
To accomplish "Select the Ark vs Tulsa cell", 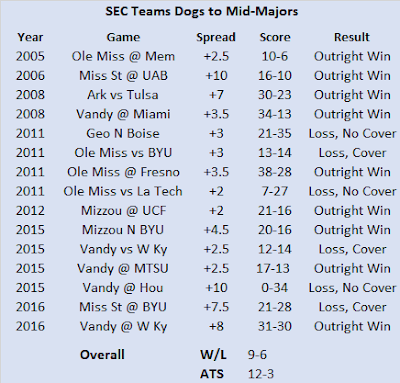I will pyautogui.click(x=123, y=95).
